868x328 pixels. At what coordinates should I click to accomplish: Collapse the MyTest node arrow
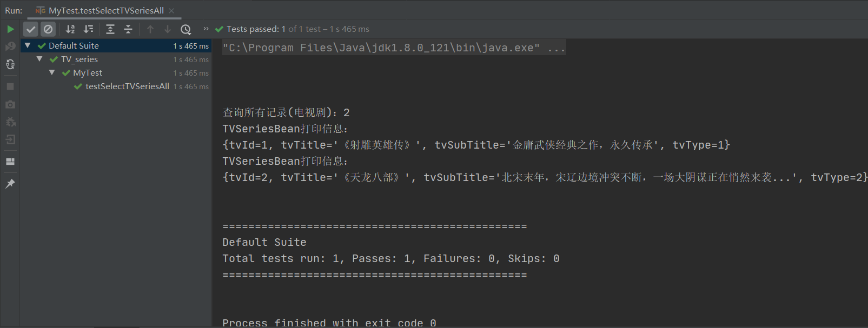click(52, 72)
